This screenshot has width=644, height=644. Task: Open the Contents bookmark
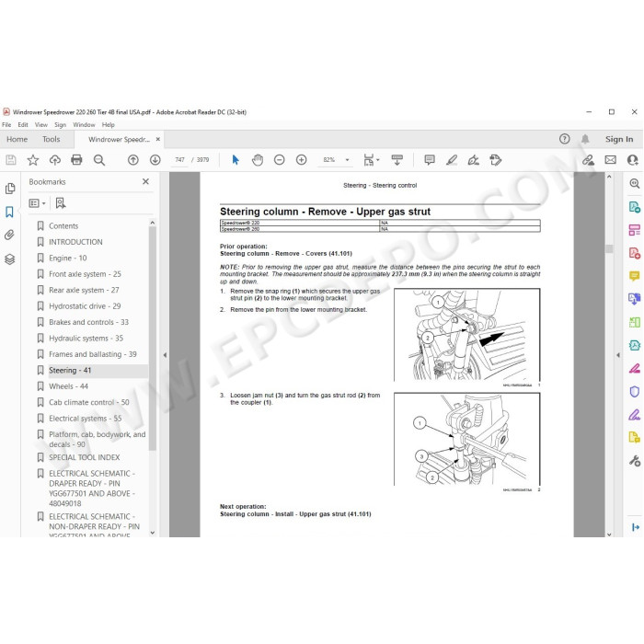pos(63,226)
